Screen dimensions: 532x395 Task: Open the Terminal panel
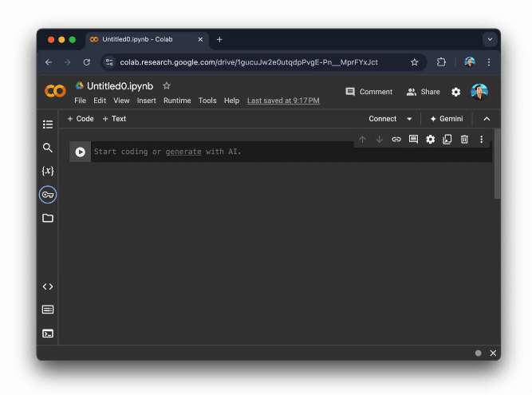tap(48, 334)
